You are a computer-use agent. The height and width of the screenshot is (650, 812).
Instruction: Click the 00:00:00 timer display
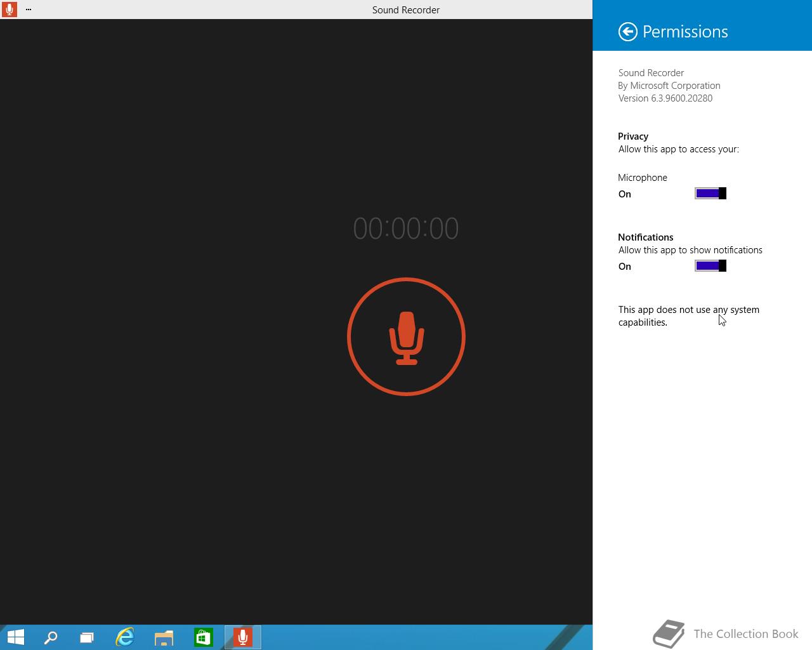point(406,229)
